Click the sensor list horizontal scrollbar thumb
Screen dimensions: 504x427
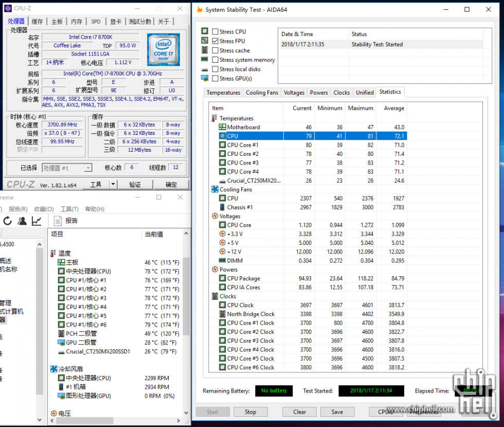(84, 421)
